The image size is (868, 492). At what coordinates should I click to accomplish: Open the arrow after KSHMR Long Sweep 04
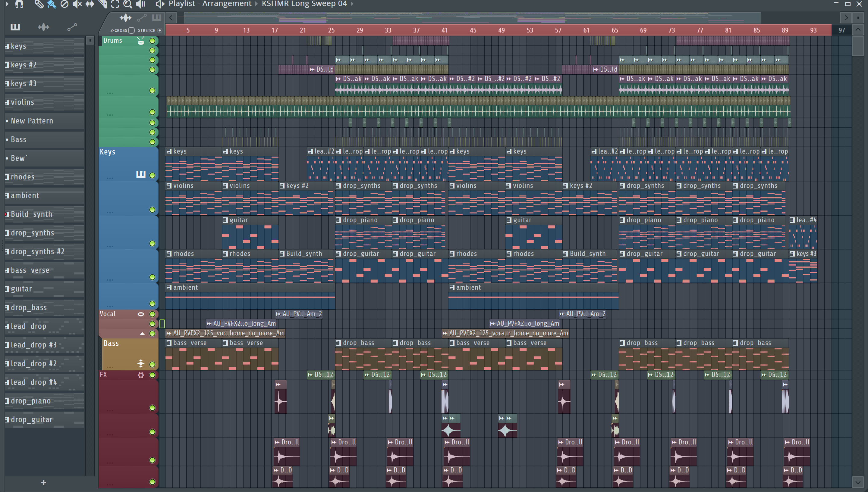click(x=352, y=4)
